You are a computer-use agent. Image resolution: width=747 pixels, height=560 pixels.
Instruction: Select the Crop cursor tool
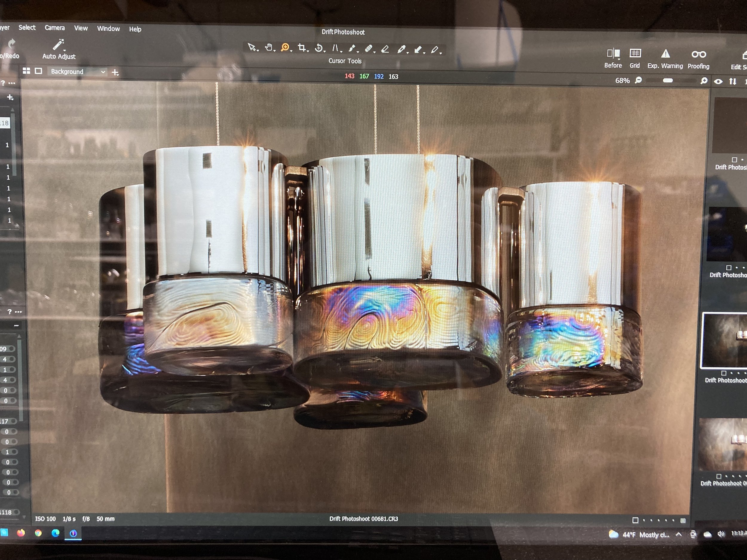(301, 47)
